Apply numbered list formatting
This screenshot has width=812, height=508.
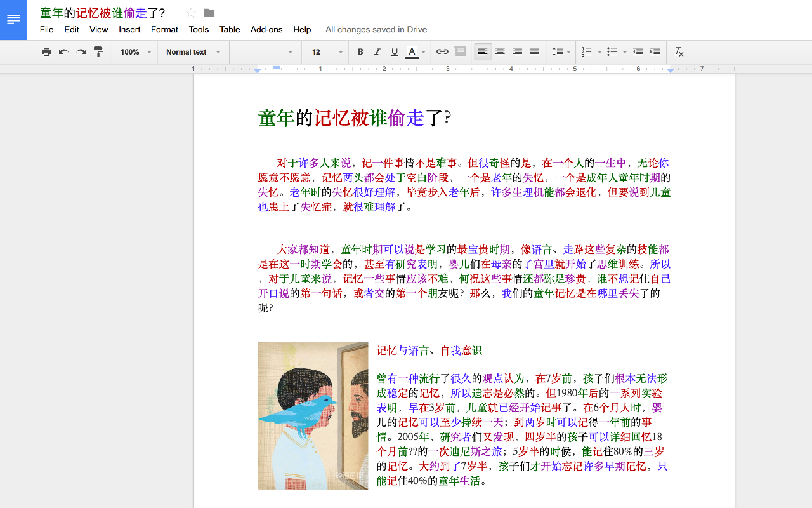tap(587, 51)
